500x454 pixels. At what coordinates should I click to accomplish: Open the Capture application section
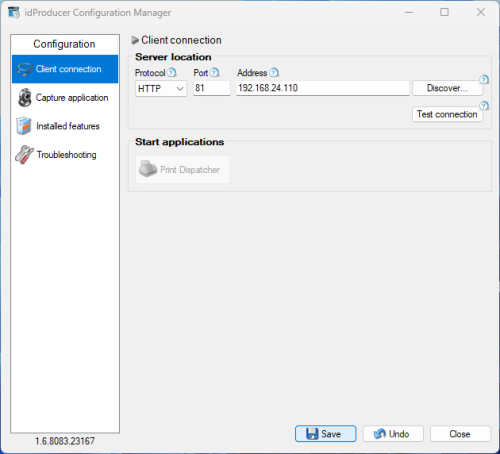tap(65, 98)
